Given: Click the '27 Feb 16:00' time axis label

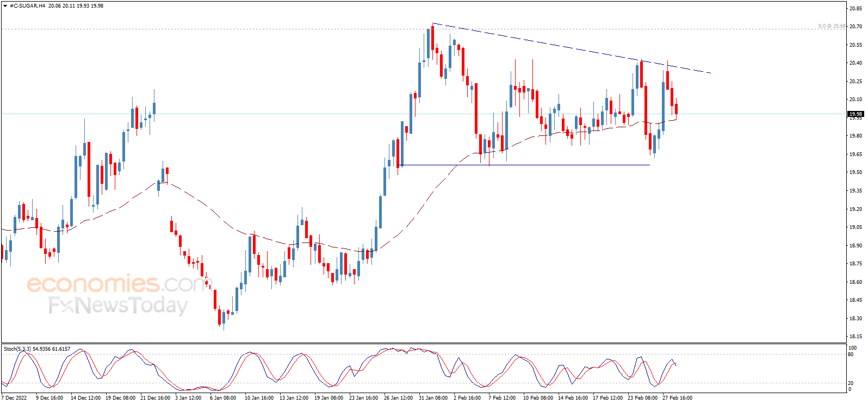Looking at the screenshot, I should pyautogui.click(x=677, y=398).
